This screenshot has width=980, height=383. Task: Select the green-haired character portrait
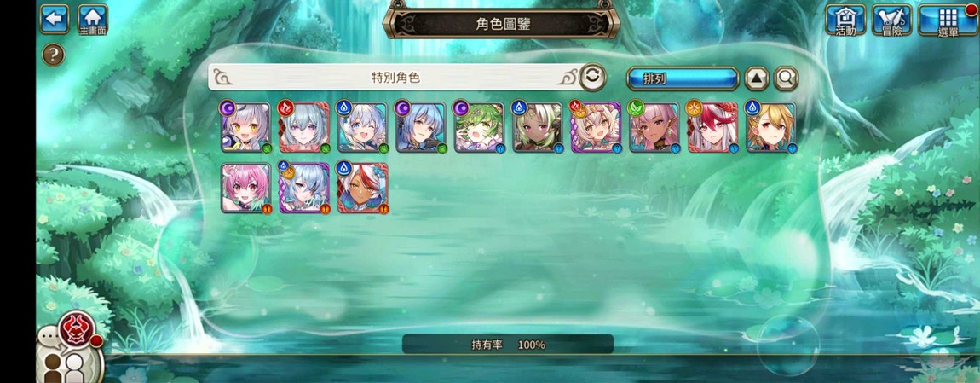[x=479, y=127]
